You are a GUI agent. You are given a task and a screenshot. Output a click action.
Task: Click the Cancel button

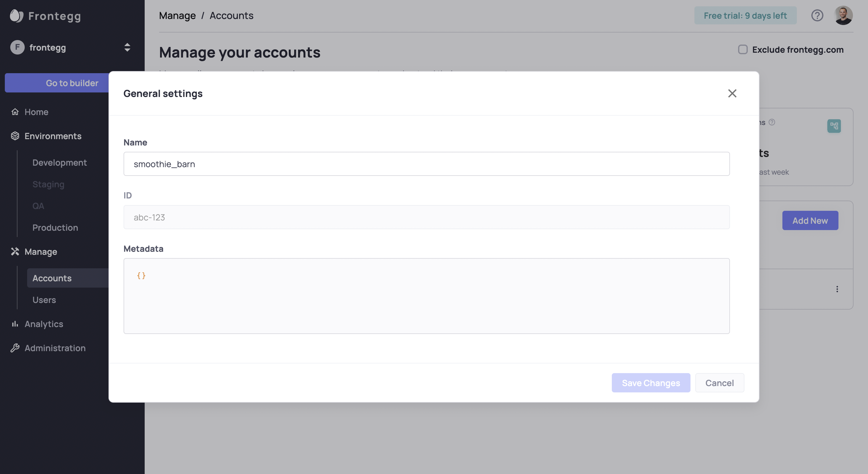[x=719, y=383]
